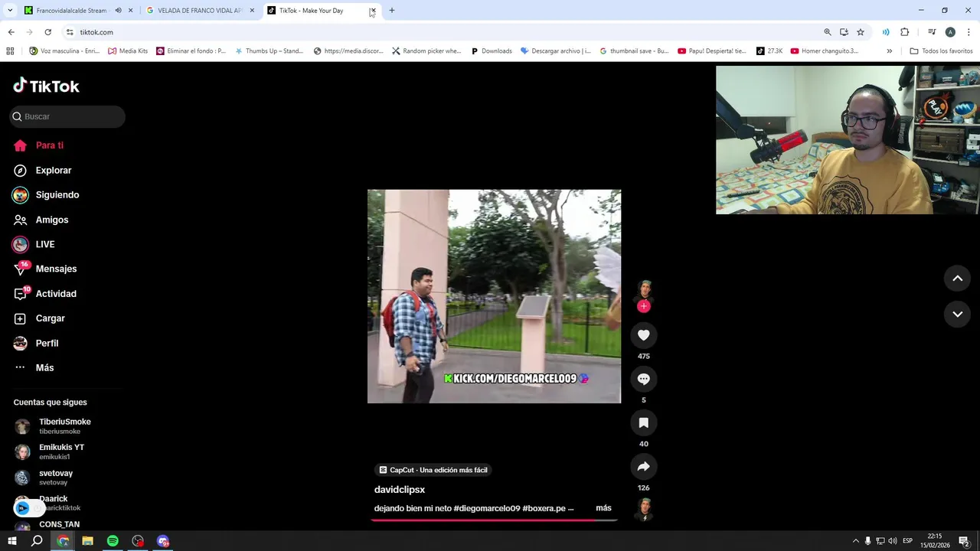The height and width of the screenshot is (551, 980).
Task: Open Downloads bookmark
Action: [492, 51]
